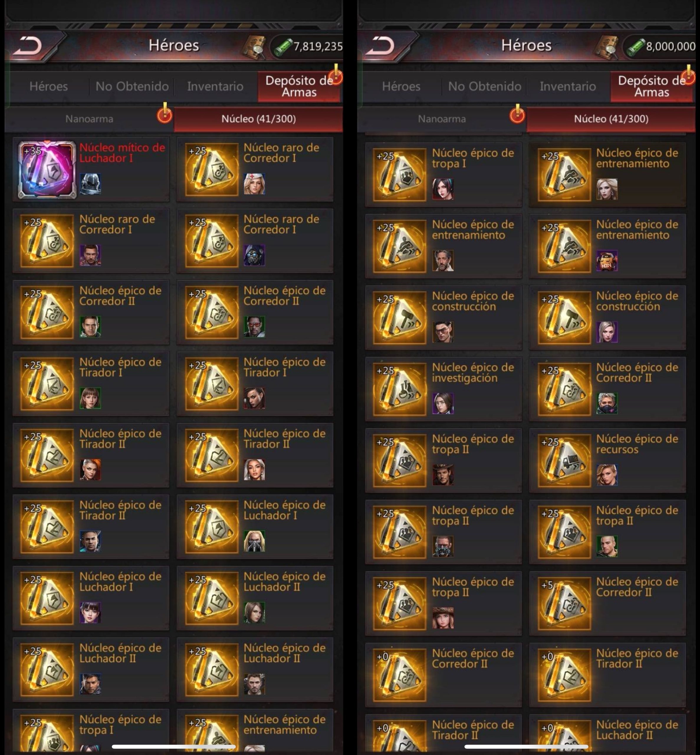Select the Núcleo mítico de Luchador I icon
This screenshot has width=700, height=755.
pos(47,170)
